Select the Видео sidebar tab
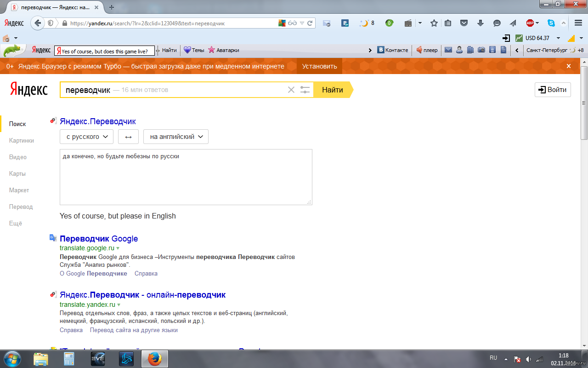 (x=18, y=157)
